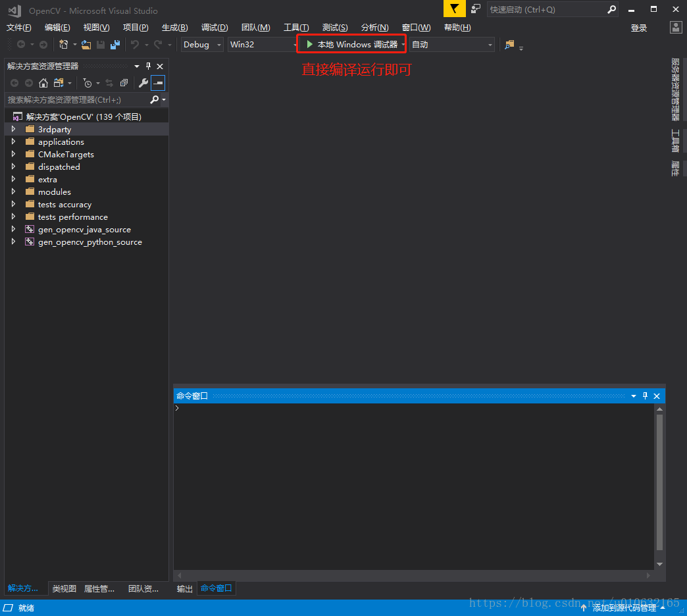
Task: Click the feedback icon beside the flag
Action: pos(475,9)
